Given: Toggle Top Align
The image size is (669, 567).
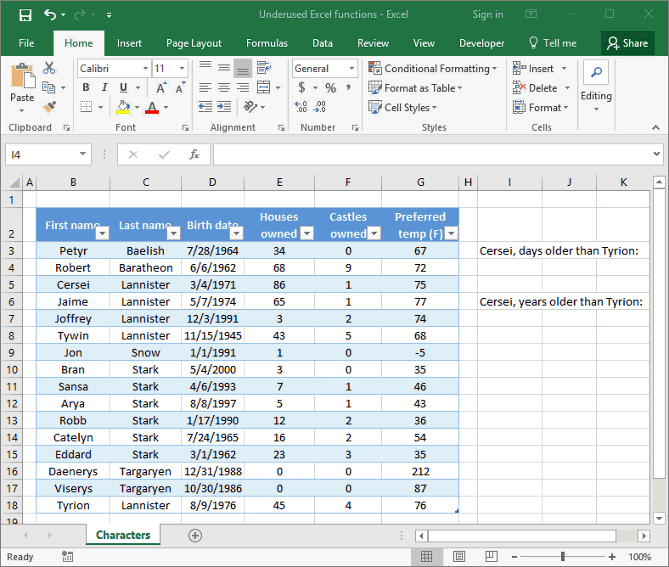Looking at the screenshot, I should click(205, 68).
